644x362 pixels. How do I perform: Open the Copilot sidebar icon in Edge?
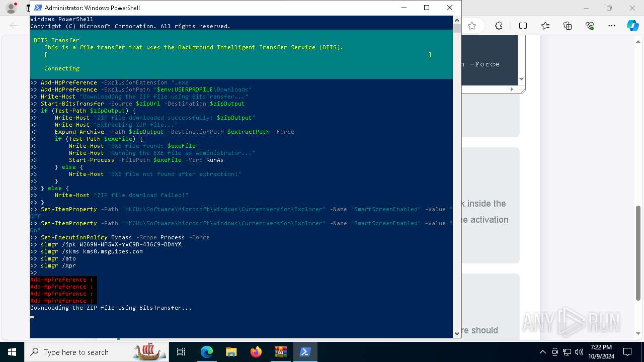632,26
